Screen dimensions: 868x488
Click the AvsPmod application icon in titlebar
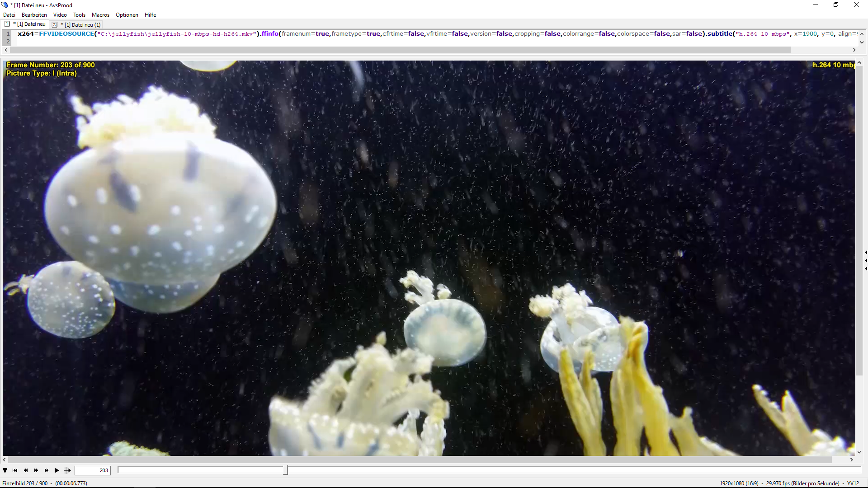[x=5, y=5]
